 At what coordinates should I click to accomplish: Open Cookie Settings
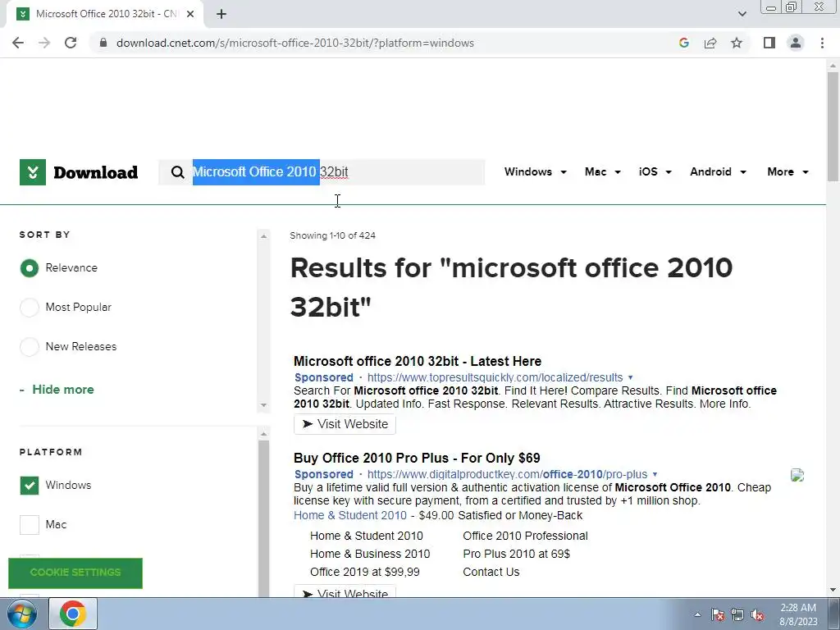click(75, 573)
